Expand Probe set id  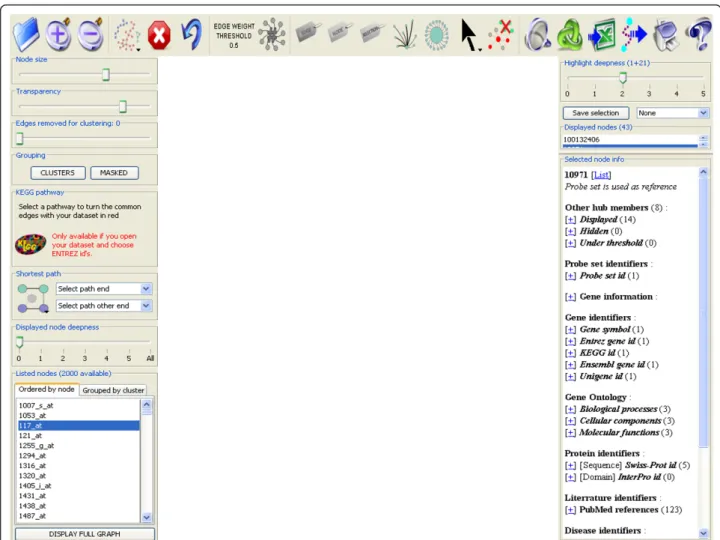[570, 276]
